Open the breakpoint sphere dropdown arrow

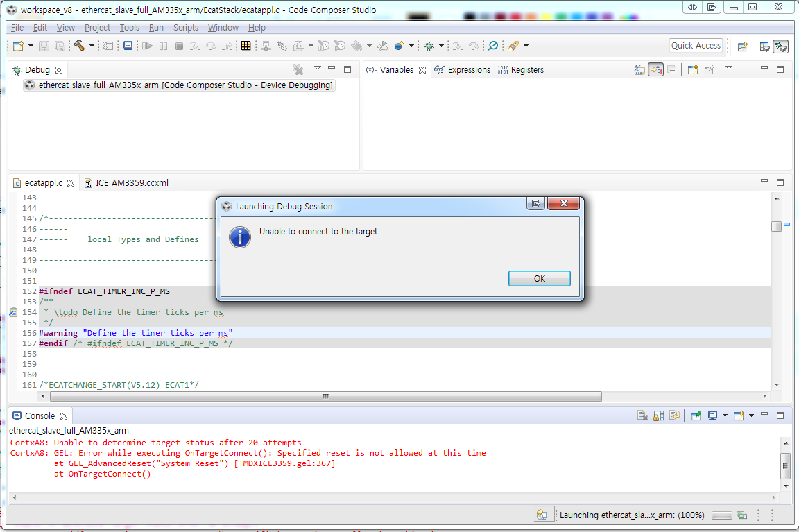pos(411,46)
